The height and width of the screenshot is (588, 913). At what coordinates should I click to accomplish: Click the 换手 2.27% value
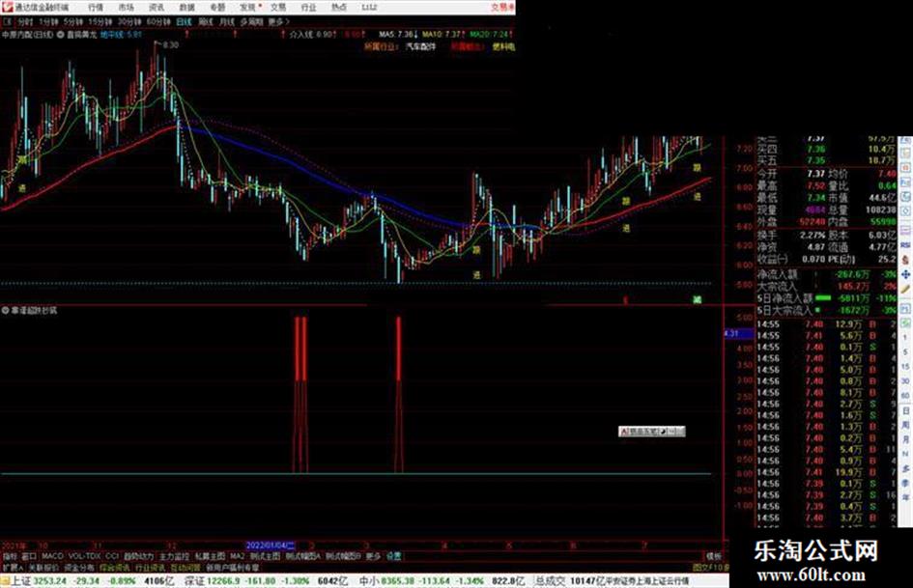(x=812, y=236)
